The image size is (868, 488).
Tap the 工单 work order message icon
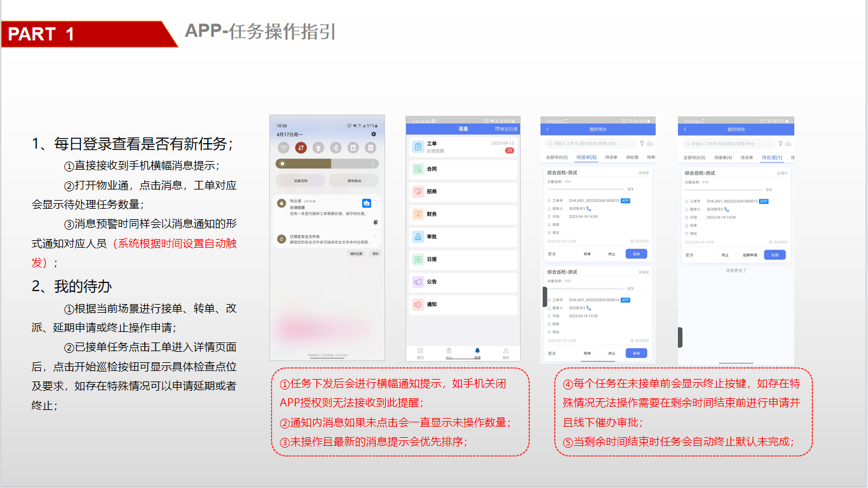click(x=418, y=147)
